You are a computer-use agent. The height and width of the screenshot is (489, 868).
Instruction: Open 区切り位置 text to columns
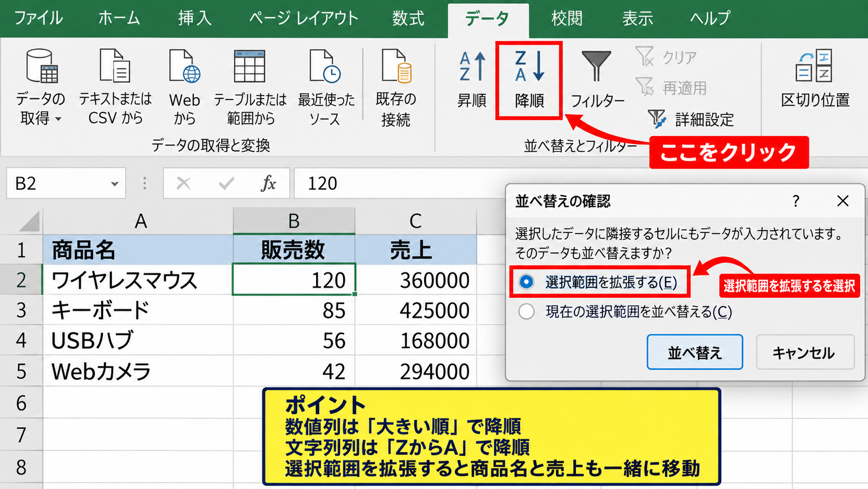click(x=815, y=78)
